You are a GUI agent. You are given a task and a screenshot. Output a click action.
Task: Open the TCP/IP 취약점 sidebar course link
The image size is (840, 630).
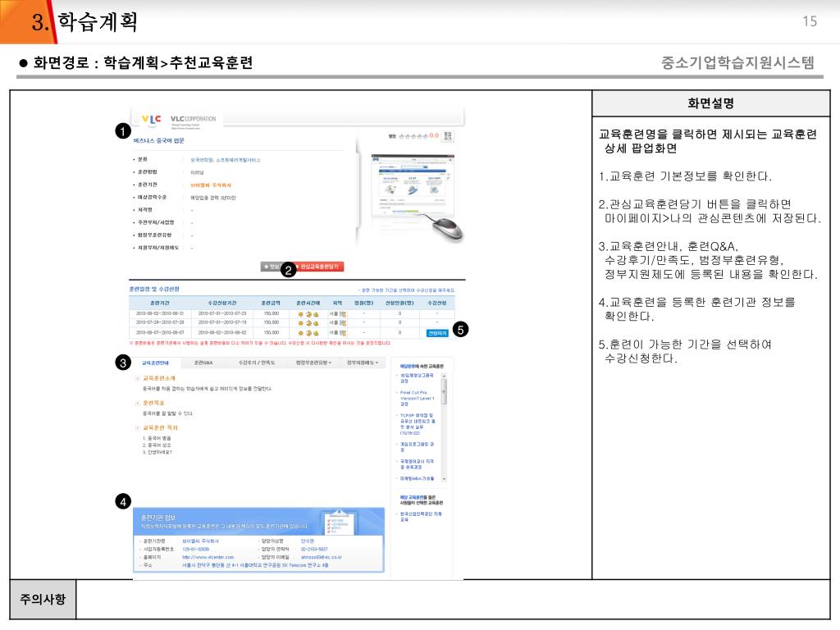418,424
